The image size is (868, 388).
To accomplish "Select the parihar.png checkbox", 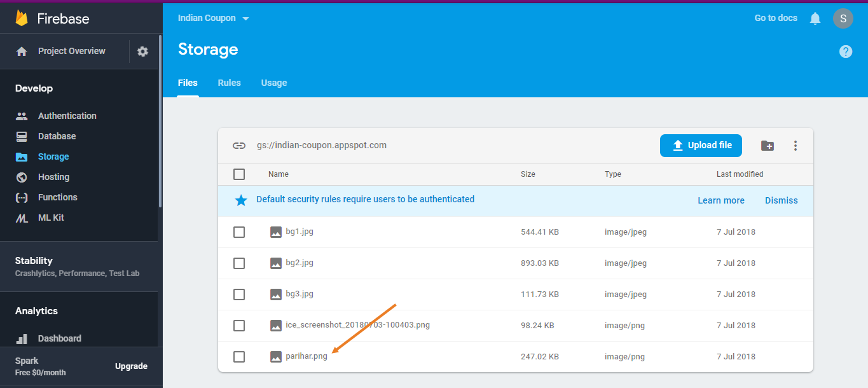I will tap(239, 357).
